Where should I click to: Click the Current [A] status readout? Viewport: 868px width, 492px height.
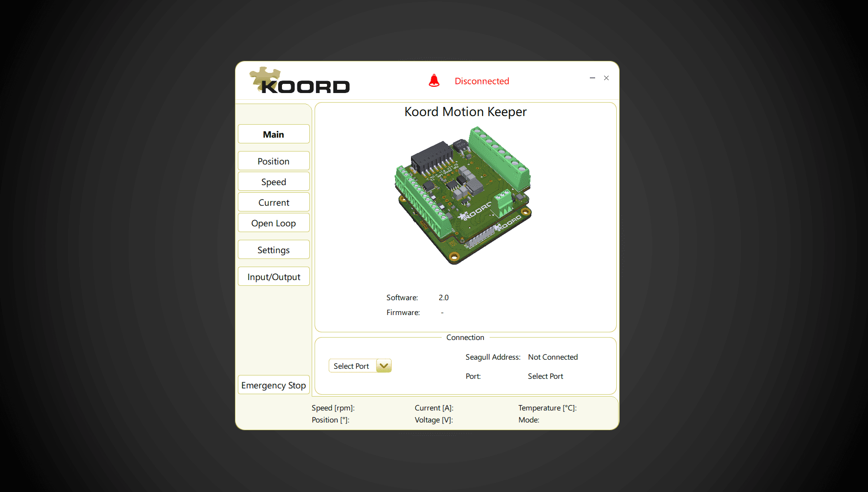coord(434,408)
